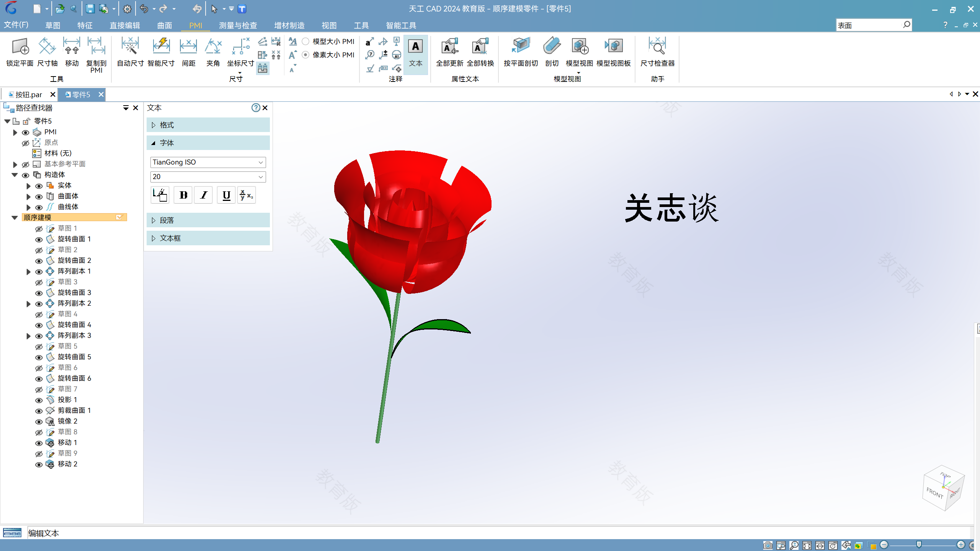Viewport: 980px width, 551px height.
Task: Open the TianGong ISO font dropdown
Action: pos(261,162)
